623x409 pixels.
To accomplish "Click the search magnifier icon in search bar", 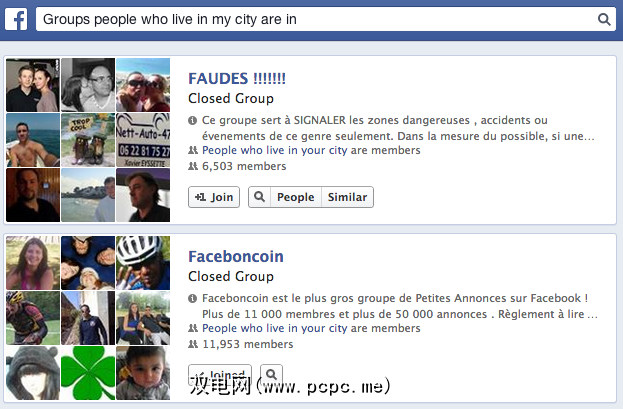I will click(604, 19).
